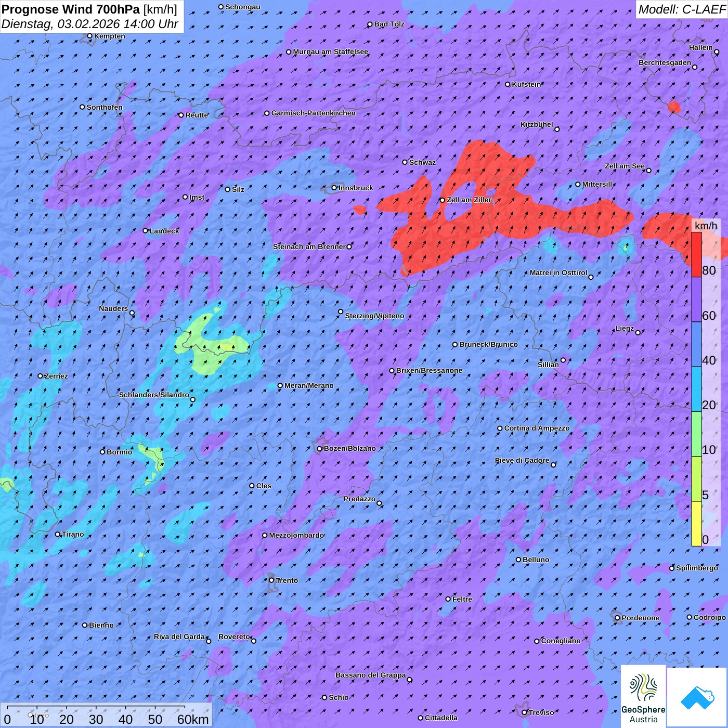Image resolution: width=728 pixels, height=728 pixels.
Task: Click the Meran/Merano location marker
Action: [280, 386]
